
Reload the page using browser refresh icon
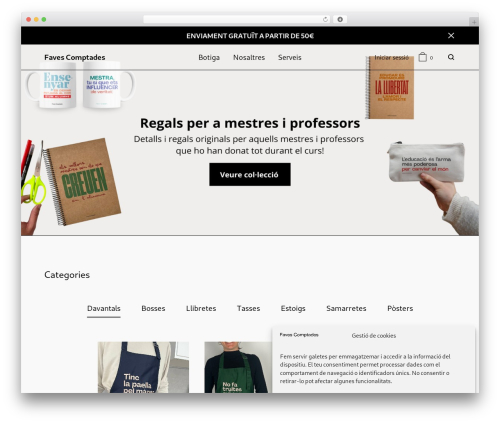(325, 19)
